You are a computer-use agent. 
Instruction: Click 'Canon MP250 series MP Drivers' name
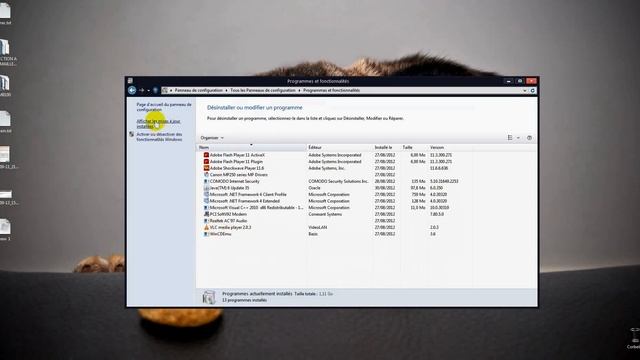[239, 175]
